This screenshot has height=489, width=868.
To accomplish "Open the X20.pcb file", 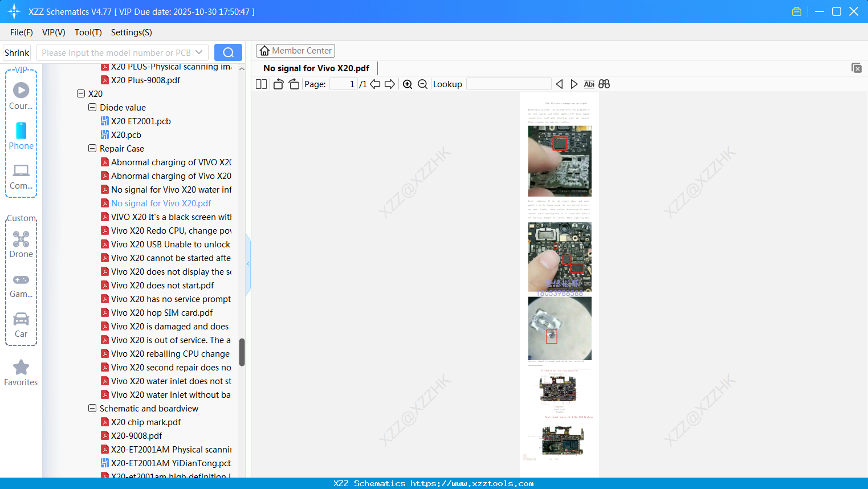I will coord(126,135).
